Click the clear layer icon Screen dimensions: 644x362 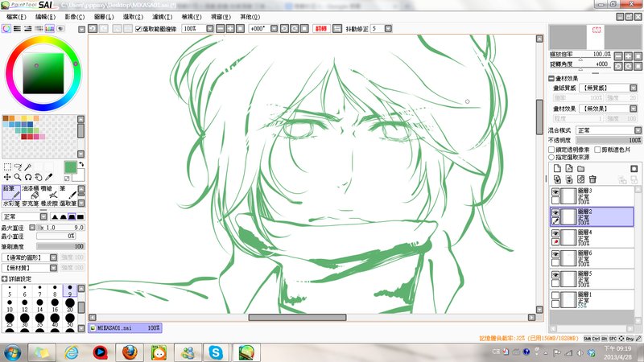(x=580, y=179)
